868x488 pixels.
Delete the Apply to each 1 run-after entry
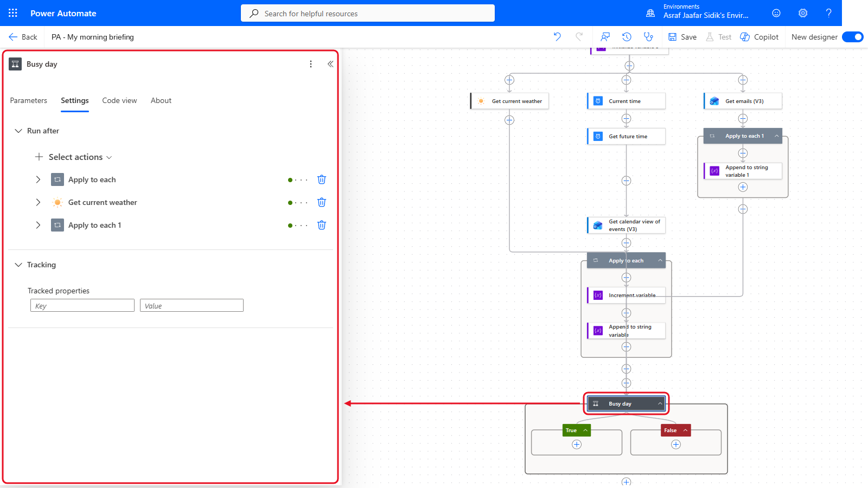[322, 225]
